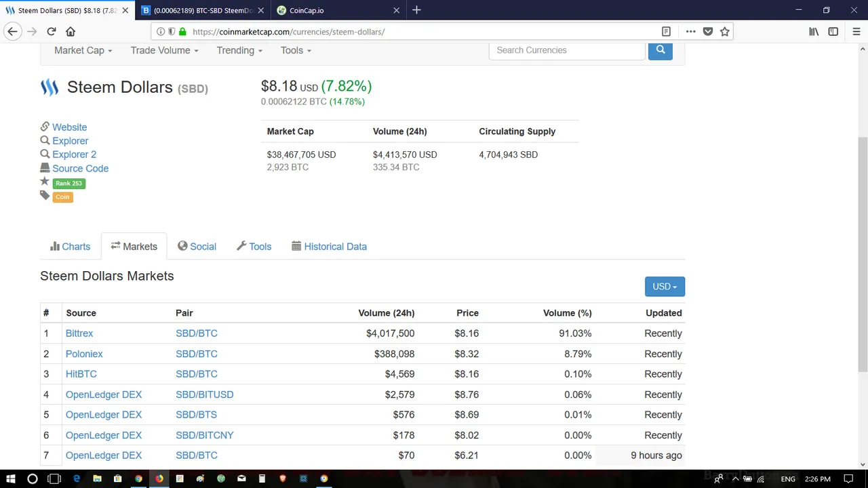
Task: Open the Explorer link
Action: (x=71, y=141)
